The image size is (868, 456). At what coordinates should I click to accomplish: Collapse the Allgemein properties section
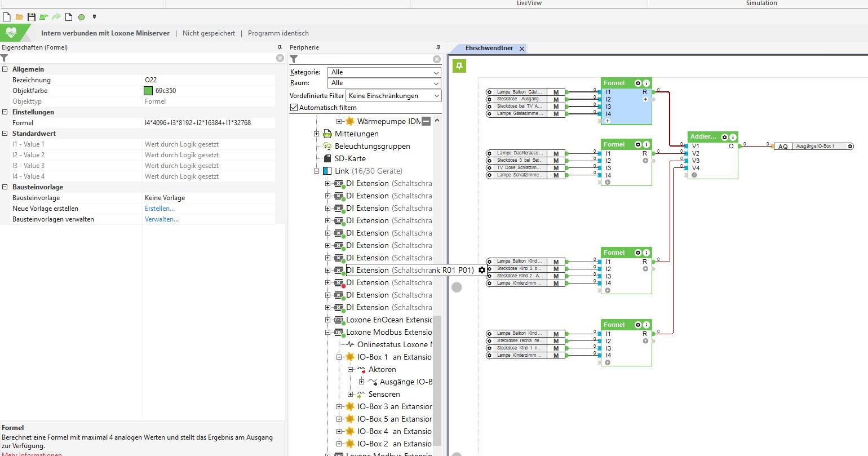tap(5, 69)
